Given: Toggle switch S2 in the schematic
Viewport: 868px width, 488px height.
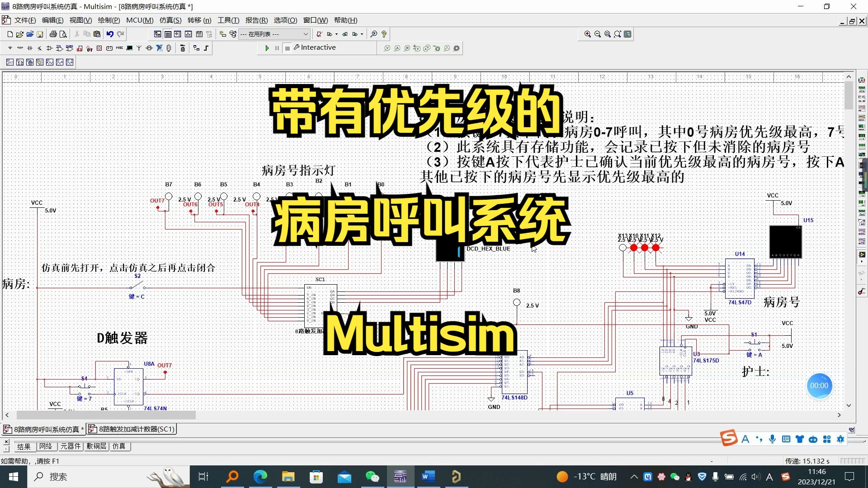Looking at the screenshot, I should [137, 286].
